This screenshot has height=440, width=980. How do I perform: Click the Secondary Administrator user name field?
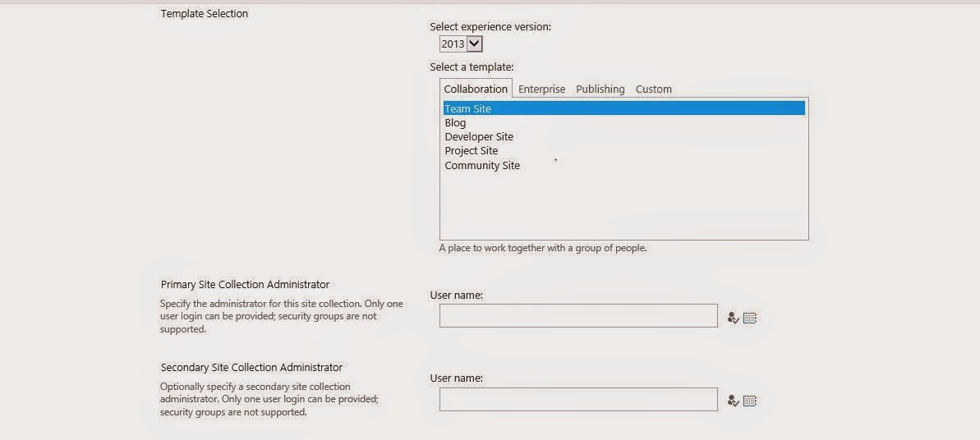578,400
